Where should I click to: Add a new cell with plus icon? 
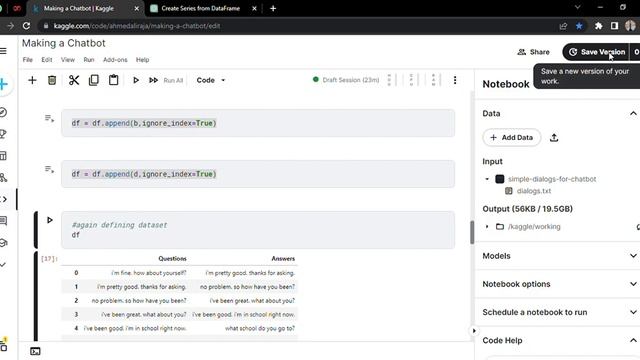coord(32,80)
